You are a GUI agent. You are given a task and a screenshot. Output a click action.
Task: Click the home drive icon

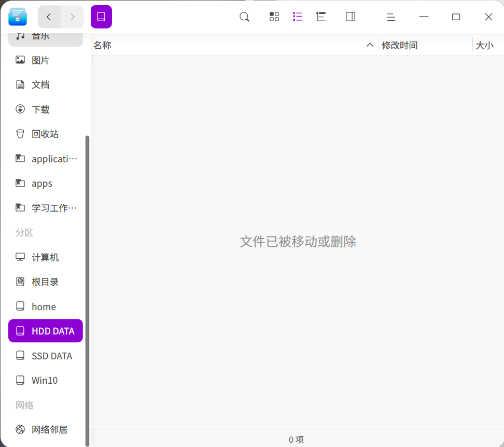[20, 306]
